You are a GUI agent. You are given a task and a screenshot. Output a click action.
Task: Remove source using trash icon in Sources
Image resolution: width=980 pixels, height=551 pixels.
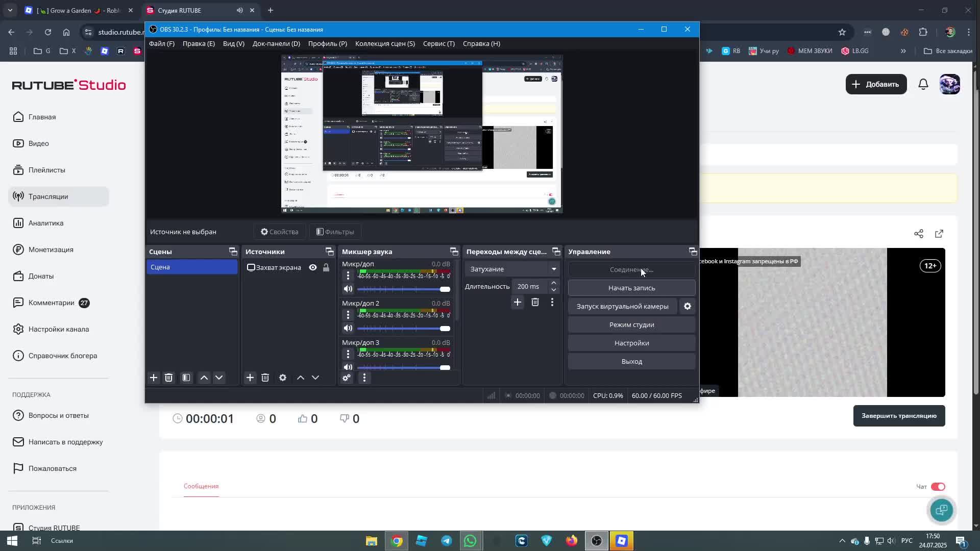[265, 378]
